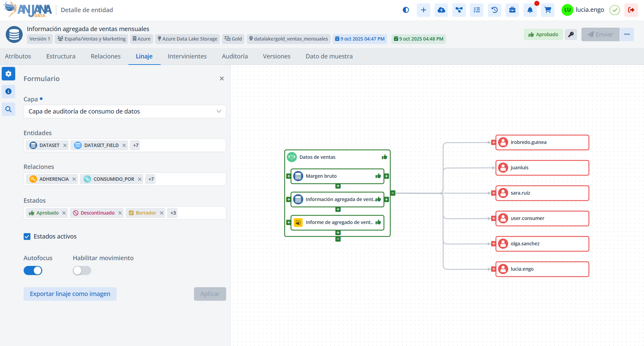Click the notifications bell icon

pos(530,10)
